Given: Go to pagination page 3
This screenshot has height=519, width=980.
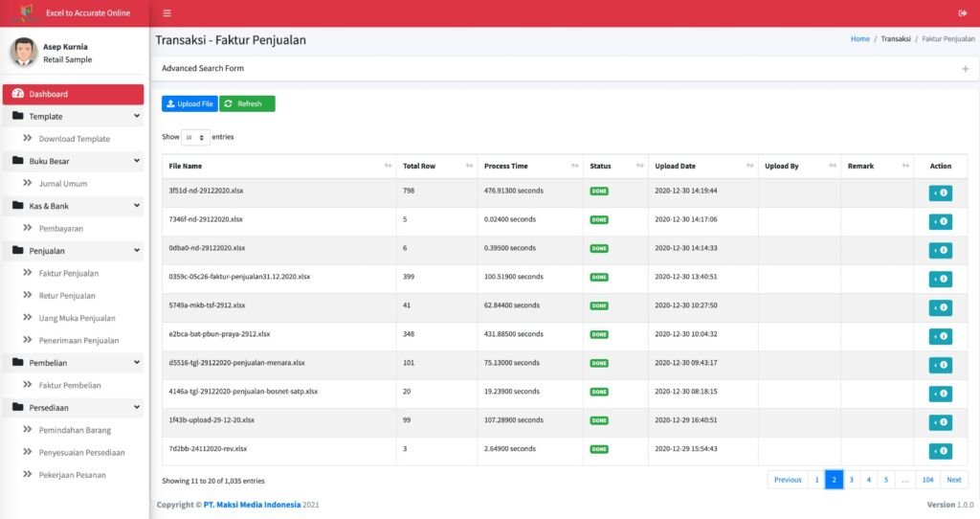Looking at the screenshot, I should coord(851,480).
